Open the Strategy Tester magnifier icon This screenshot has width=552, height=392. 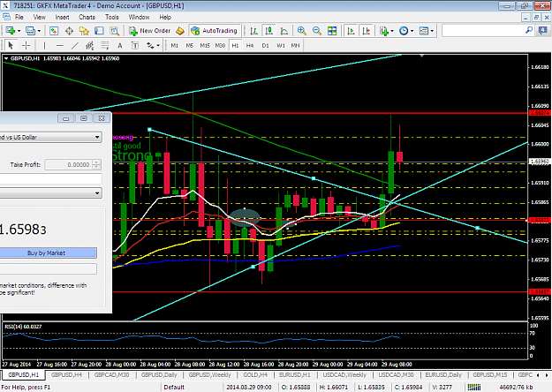(x=115, y=31)
